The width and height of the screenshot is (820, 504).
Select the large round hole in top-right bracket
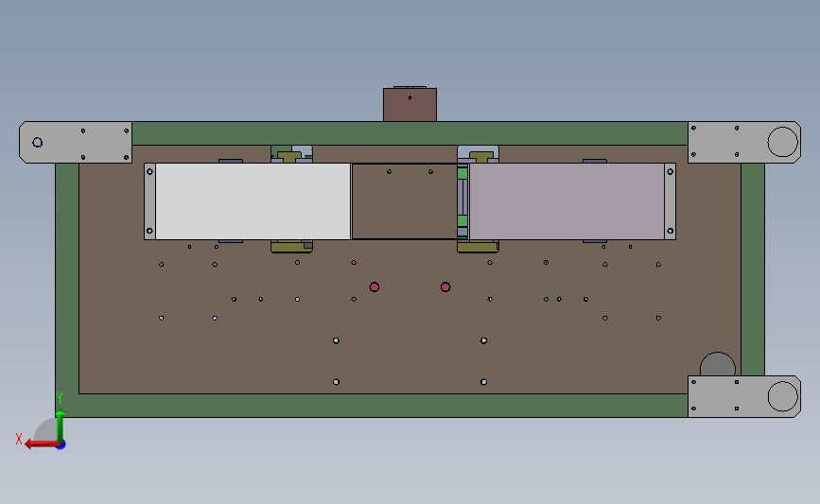tap(783, 142)
